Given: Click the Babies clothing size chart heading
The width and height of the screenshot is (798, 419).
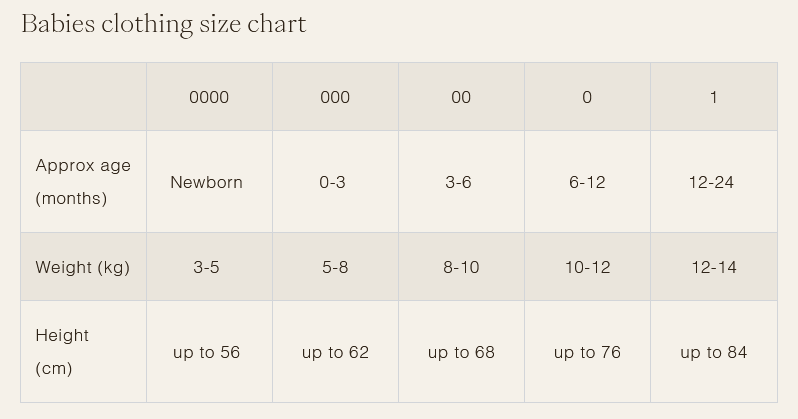Looking at the screenshot, I should point(163,25).
